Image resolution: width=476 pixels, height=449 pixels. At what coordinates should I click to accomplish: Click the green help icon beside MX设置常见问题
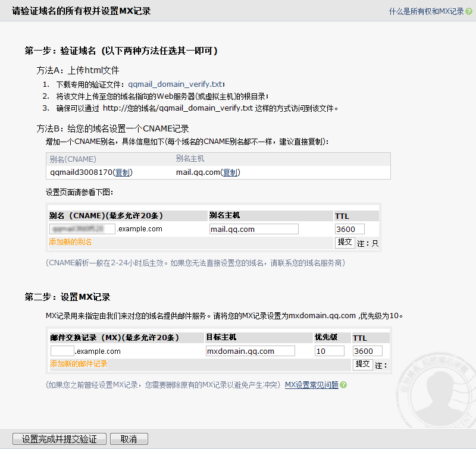click(x=343, y=385)
